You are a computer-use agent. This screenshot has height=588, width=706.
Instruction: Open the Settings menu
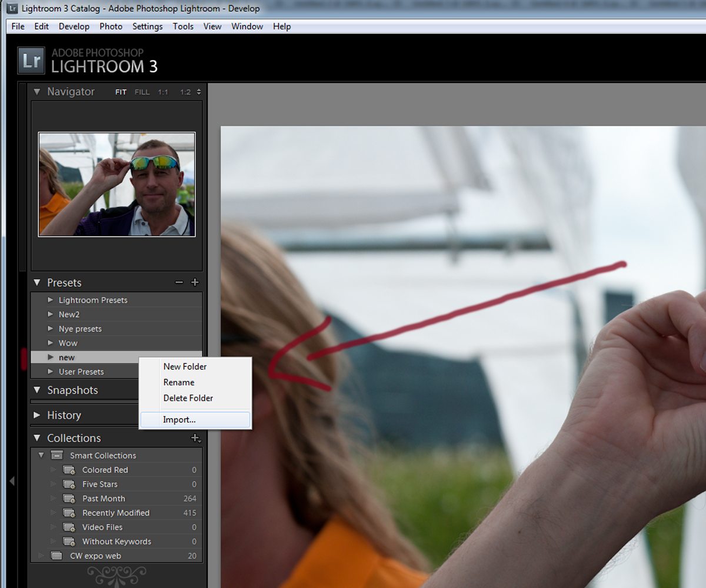148,26
